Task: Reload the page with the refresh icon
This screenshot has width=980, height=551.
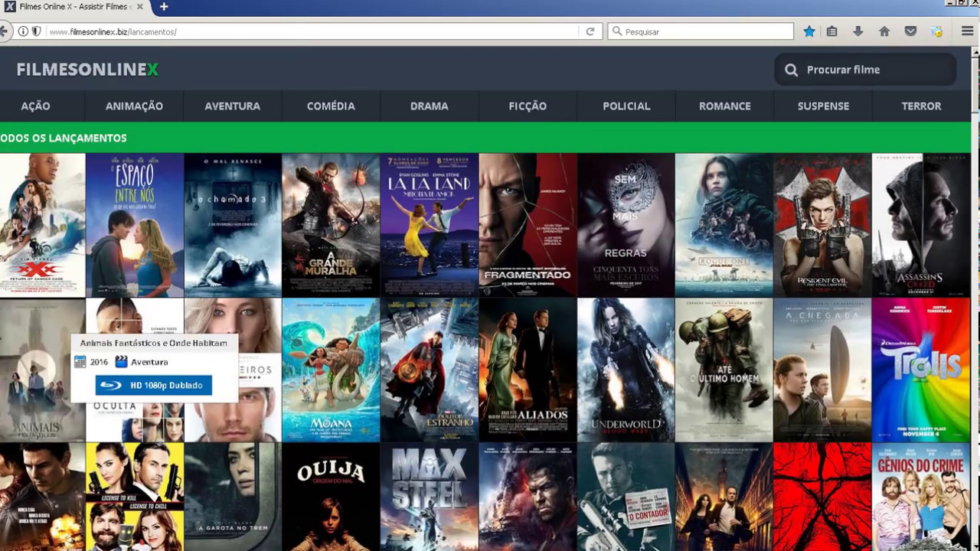Action: [590, 31]
